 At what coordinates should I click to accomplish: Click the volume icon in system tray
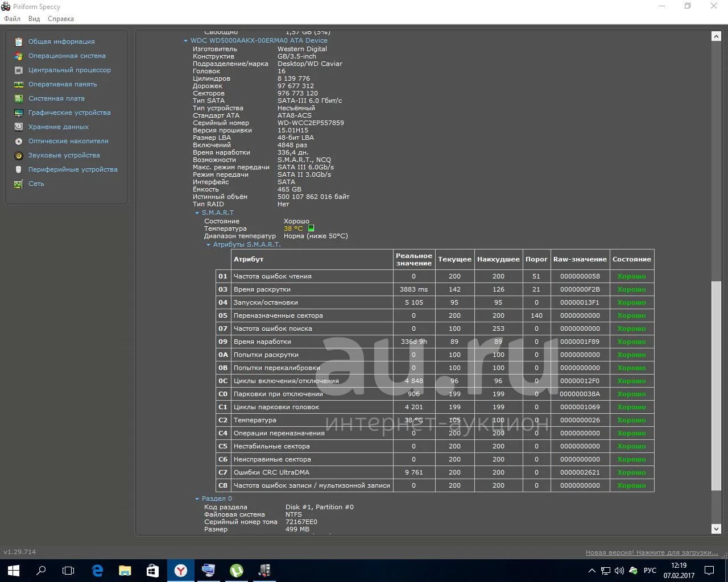click(x=619, y=571)
